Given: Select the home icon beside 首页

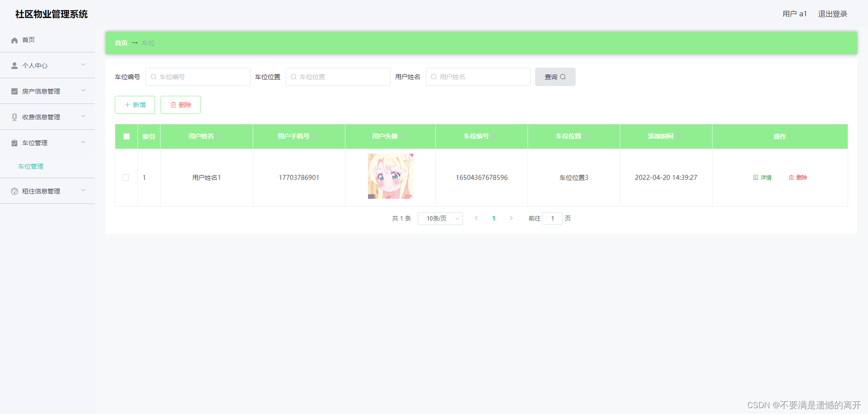Looking at the screenshot, I should (x=14, y=40).
